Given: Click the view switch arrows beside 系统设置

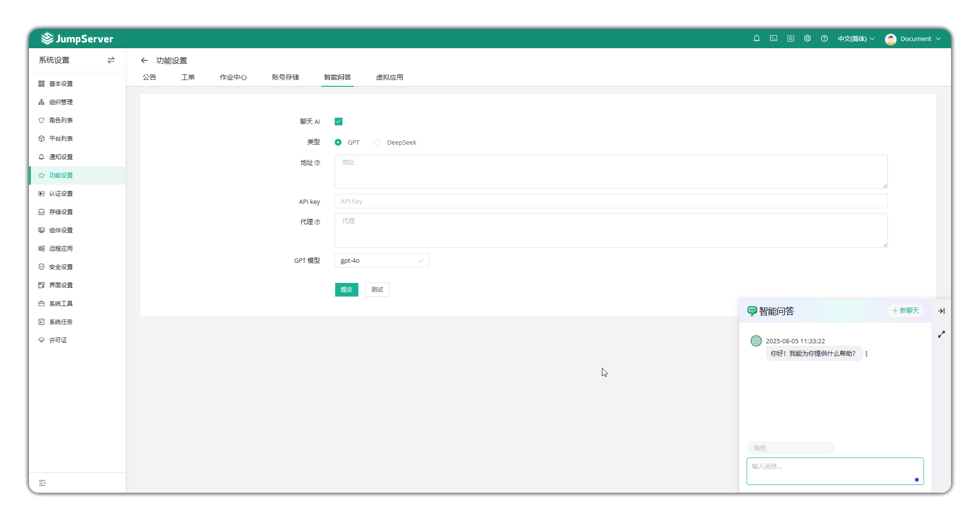Looking at the screenshot, I should (x=111, y=60).
